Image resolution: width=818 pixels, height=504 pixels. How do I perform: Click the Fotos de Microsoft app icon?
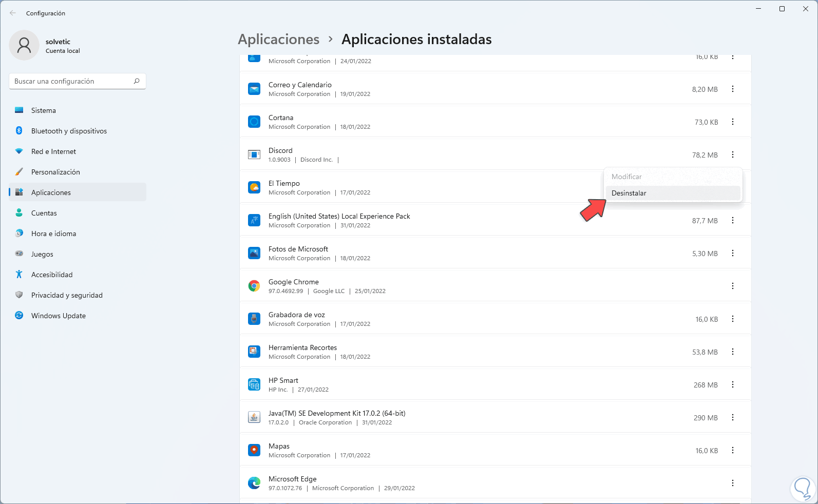click(254, 254)
